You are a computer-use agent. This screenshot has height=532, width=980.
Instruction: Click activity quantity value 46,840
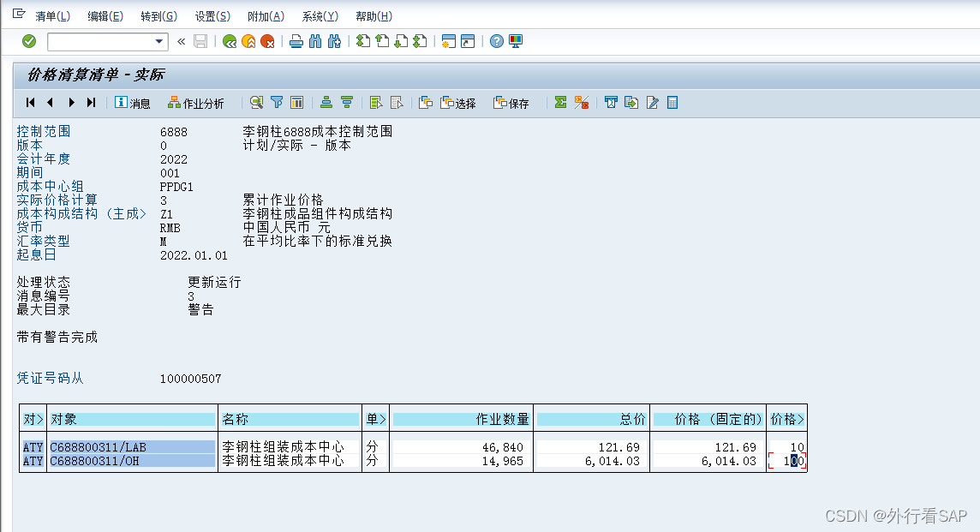point(503,447)
